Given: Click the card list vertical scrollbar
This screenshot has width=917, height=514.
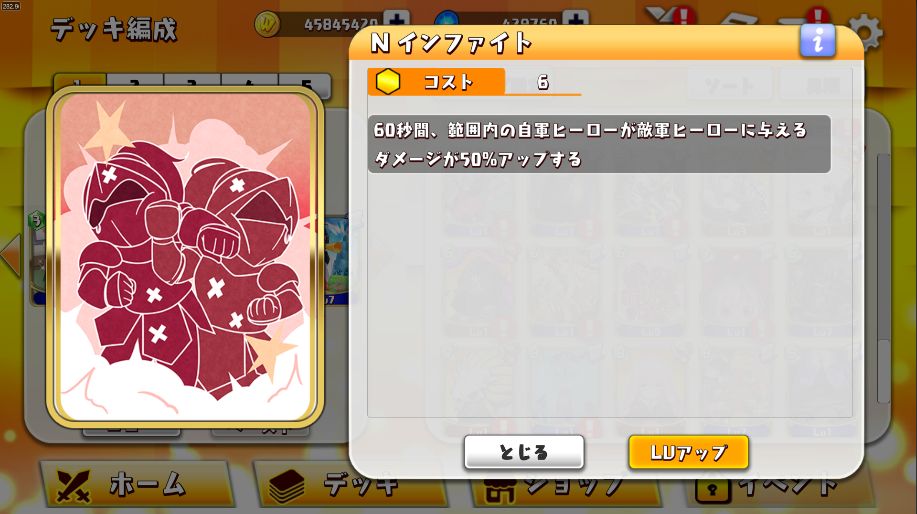Looking at the screenshot, I should (x=883, y=278).
